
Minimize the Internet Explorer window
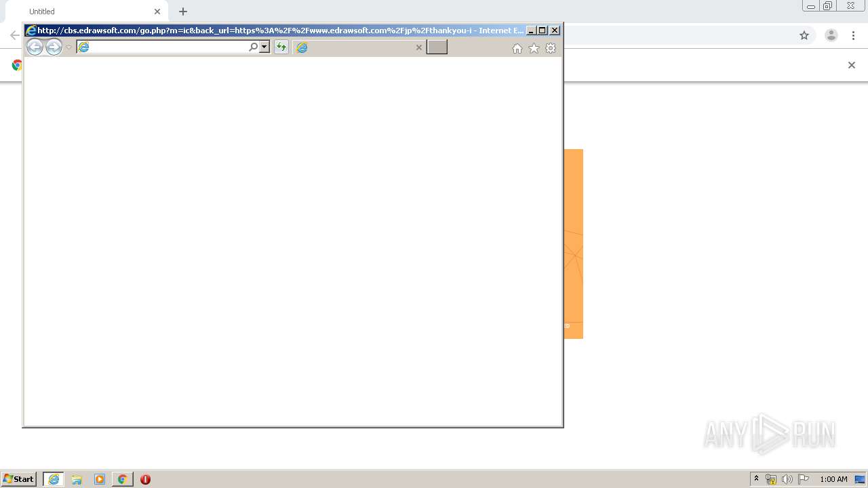531,30
